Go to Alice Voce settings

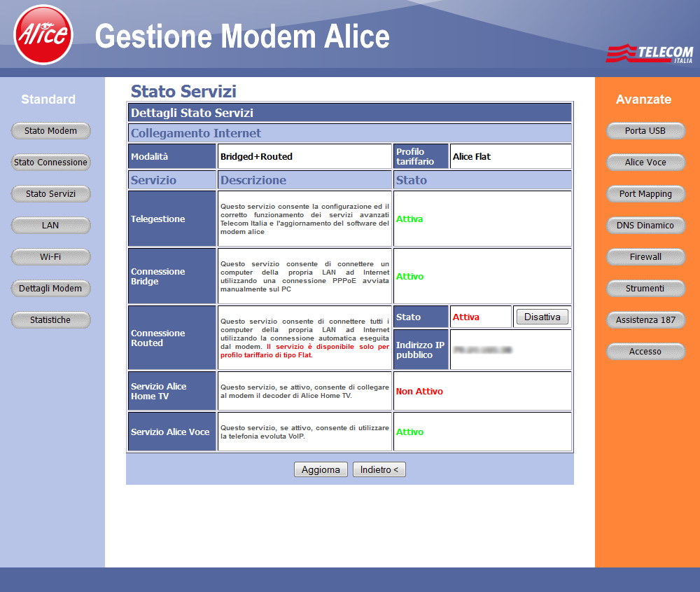point(645,163)
